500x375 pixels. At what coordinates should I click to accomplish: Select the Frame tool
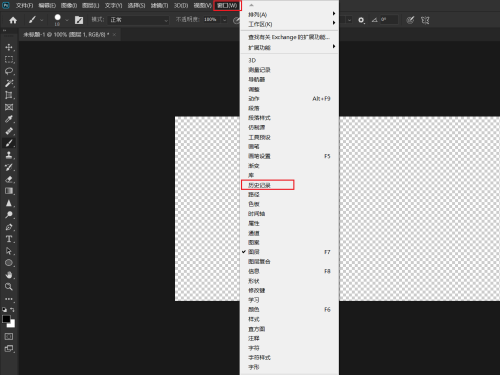click(9, 107)
